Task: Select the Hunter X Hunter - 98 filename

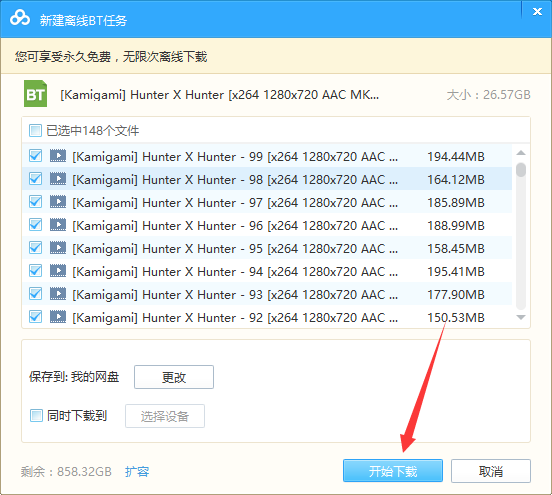Action: pyautogui.click(x=235, y=180)
